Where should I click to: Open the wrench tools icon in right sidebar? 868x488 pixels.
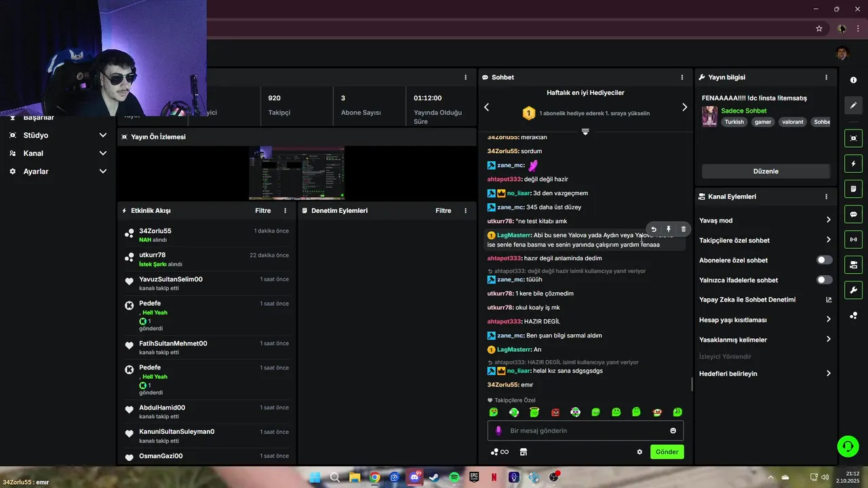(853, 290)
